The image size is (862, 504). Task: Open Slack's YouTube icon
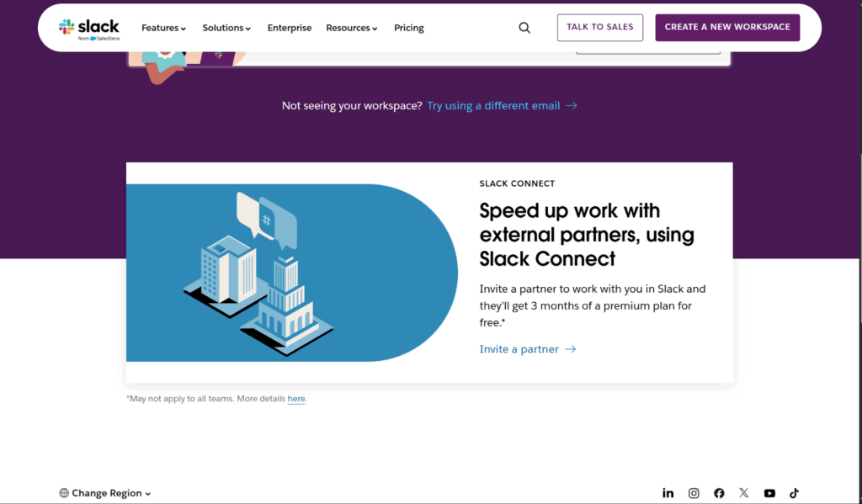769,493
